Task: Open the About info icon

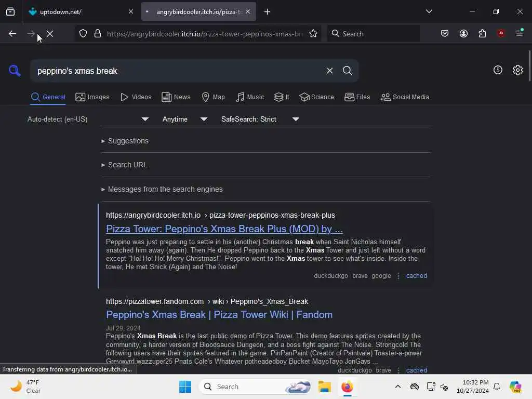Action: (x=498, y=70)
